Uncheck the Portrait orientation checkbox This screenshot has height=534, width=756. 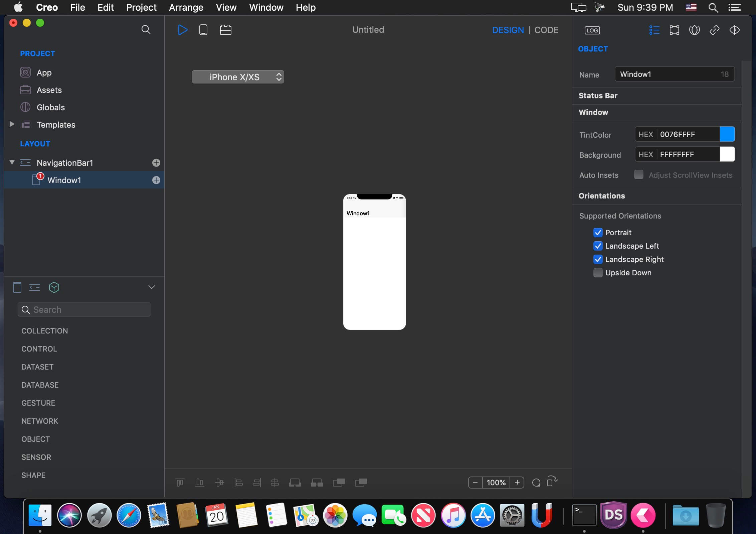click(598, 233)
